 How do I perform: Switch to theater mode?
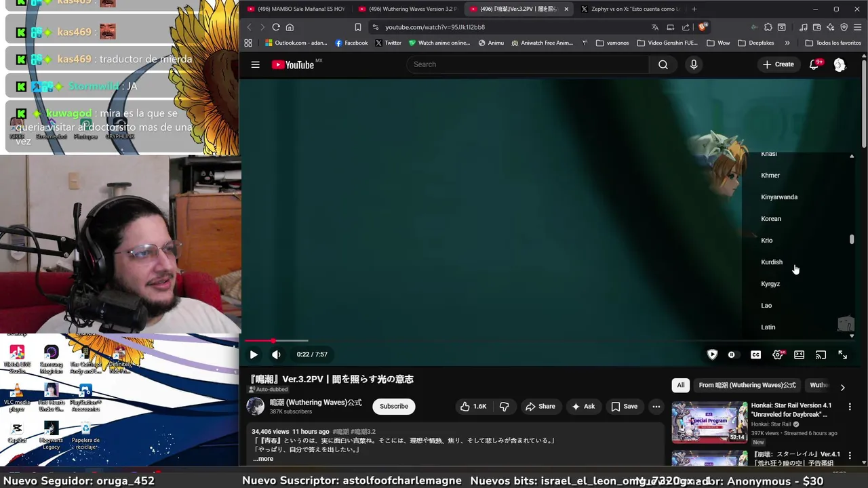[x=800, y=354]
